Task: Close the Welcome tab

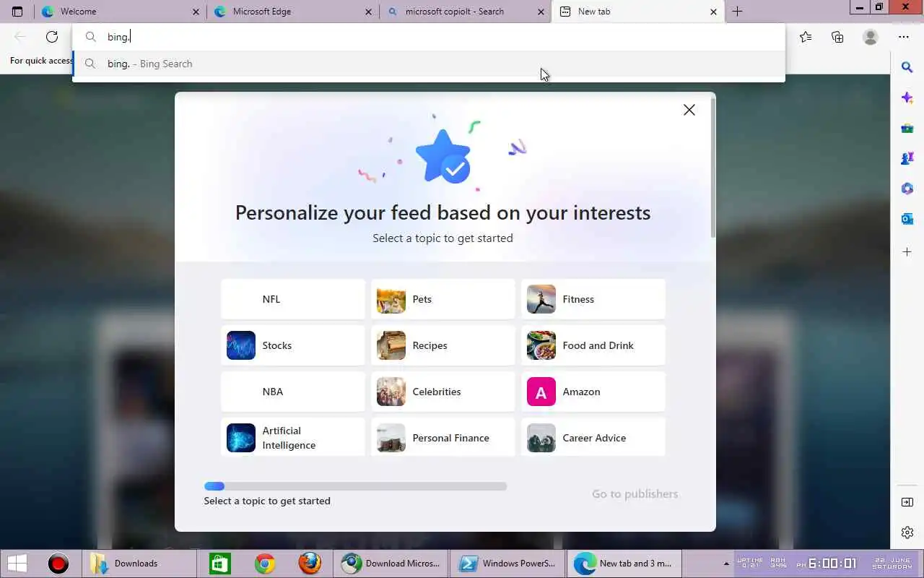Action: coord(196,12)
